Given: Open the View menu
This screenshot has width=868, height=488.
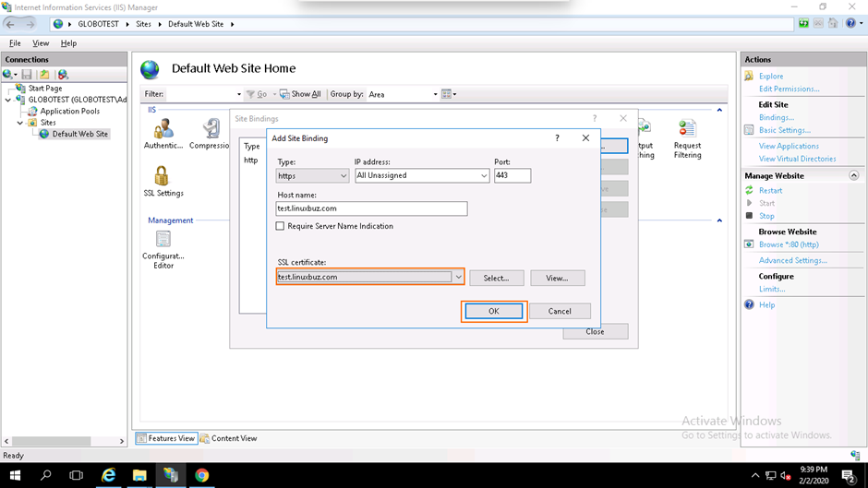Looking at the screenshot, I should coord(41,43).
